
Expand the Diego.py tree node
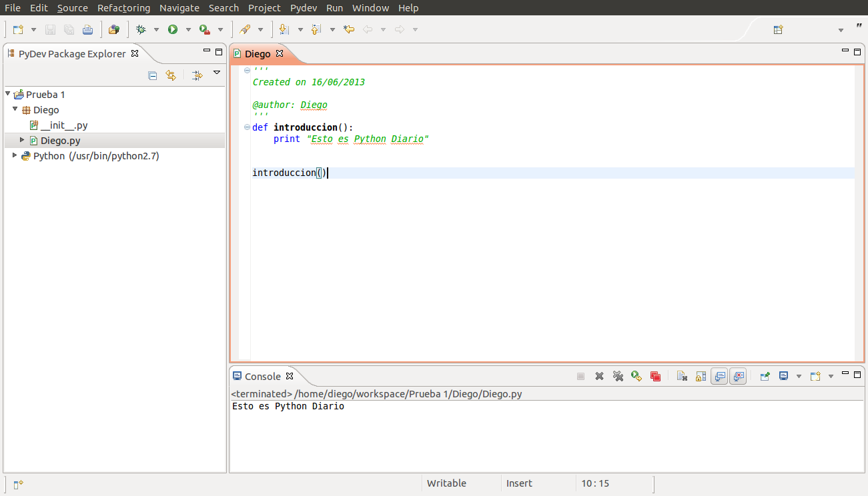coord(22,140)
